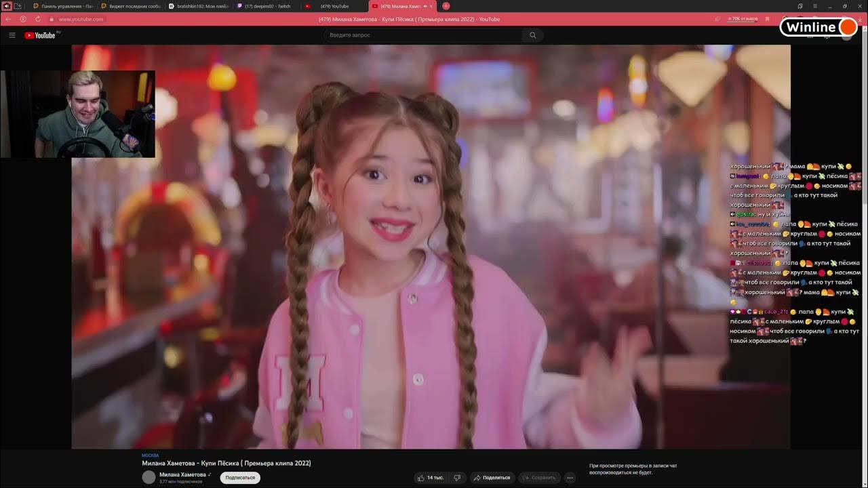
Task: Open the tab list icon next to sound
Action: click(18, 6)
